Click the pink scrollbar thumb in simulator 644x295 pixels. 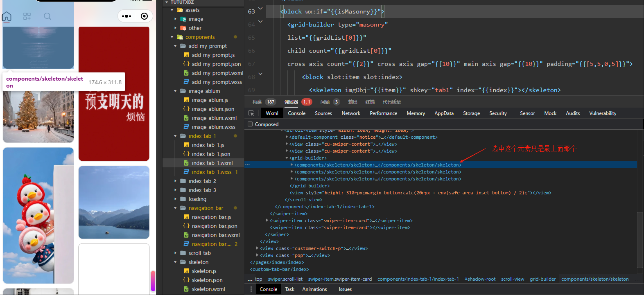point(153,281)
